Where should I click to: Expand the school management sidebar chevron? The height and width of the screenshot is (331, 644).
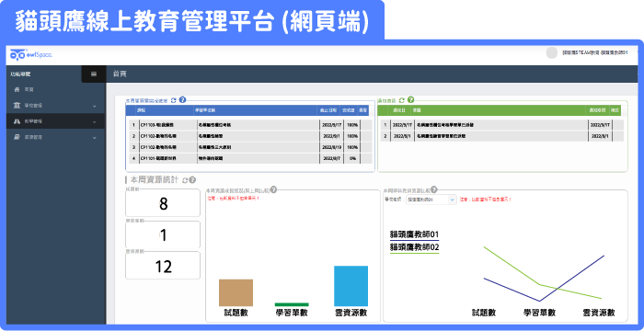(95, 106)
